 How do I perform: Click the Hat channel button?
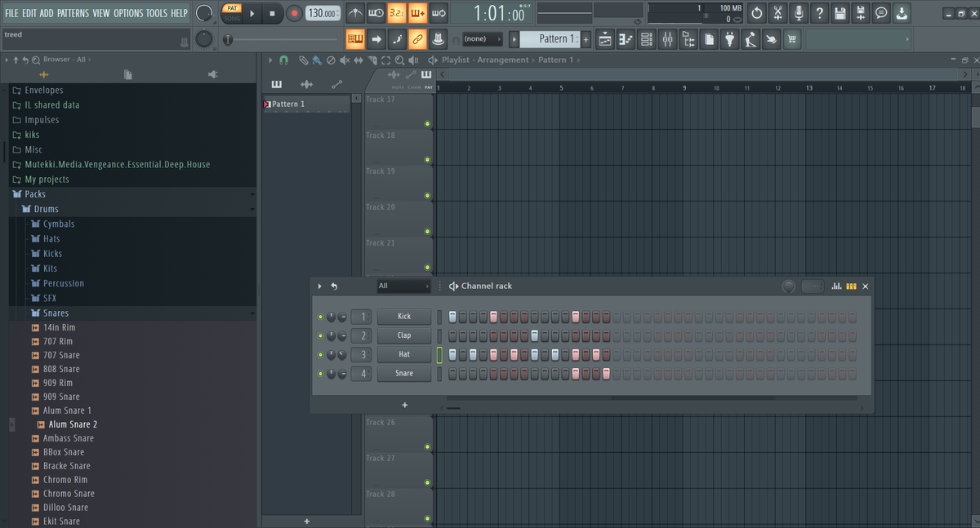(x=404, y=355)
